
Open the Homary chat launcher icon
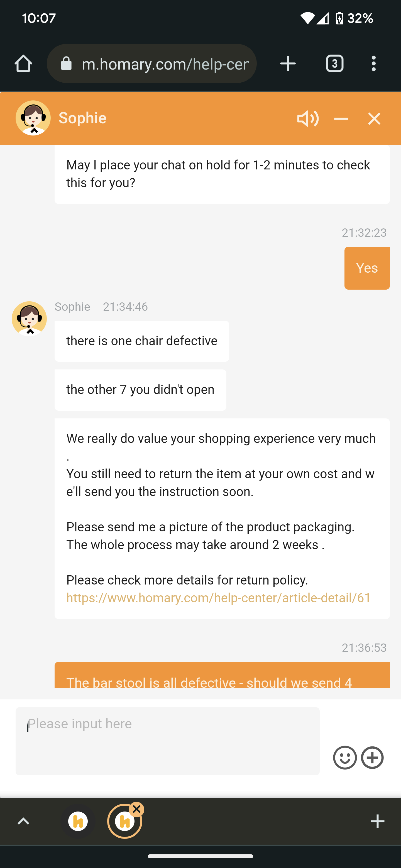[x=78, y=821]
